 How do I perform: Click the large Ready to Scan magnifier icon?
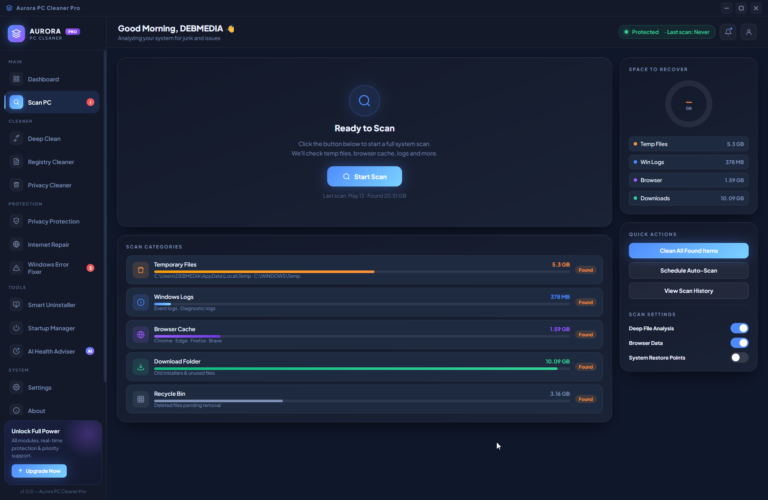(x=364, y=101)
